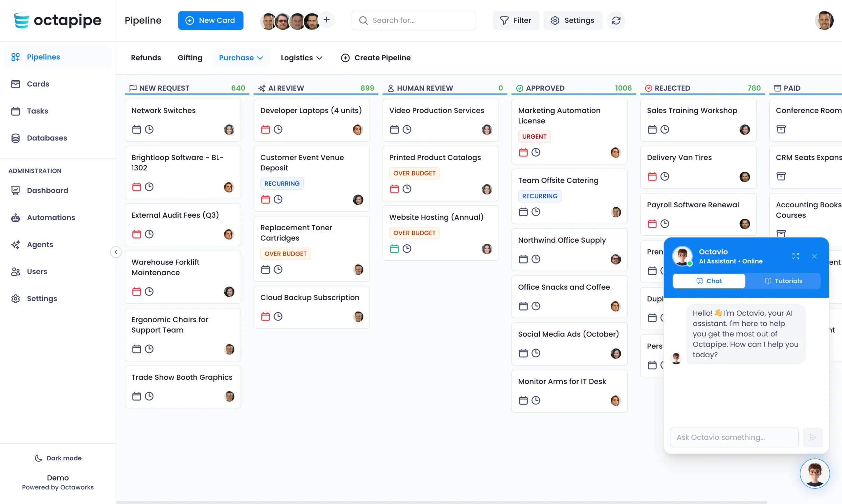The image size is (842, 504).
Task: Click Create Pipeline
Action: tap(376, 58)
